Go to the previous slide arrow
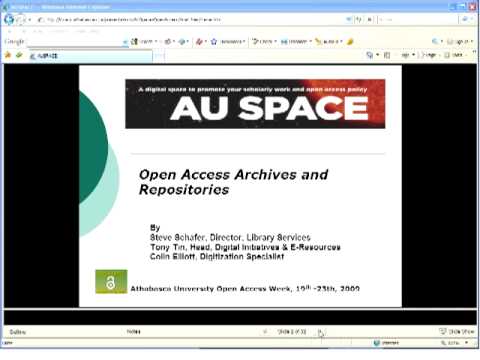Viewport: 480px width, 360px height. (x=265, y=332)
